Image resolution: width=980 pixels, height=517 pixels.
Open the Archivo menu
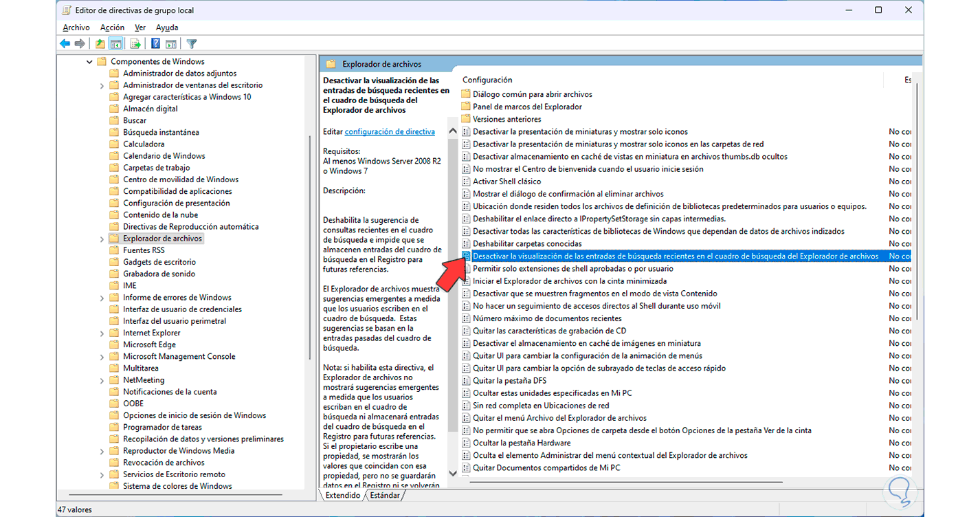[x=76, y=27]
